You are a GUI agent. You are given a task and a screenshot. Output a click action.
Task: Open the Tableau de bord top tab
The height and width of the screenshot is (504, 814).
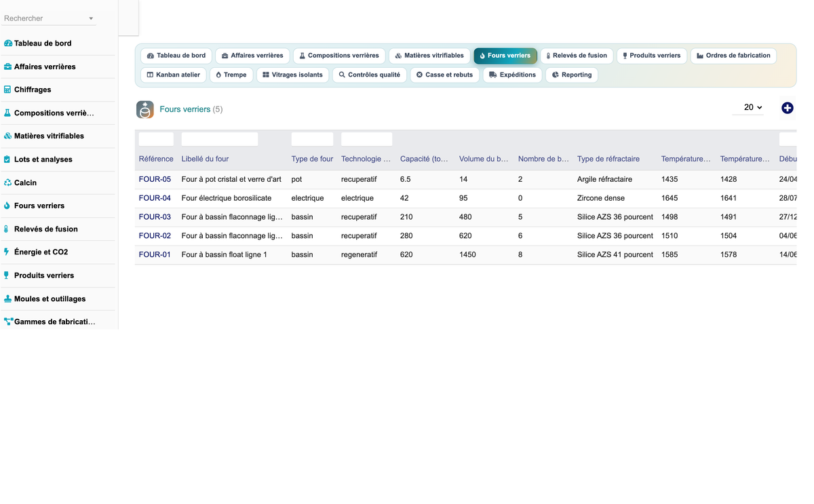coord(176,56)
